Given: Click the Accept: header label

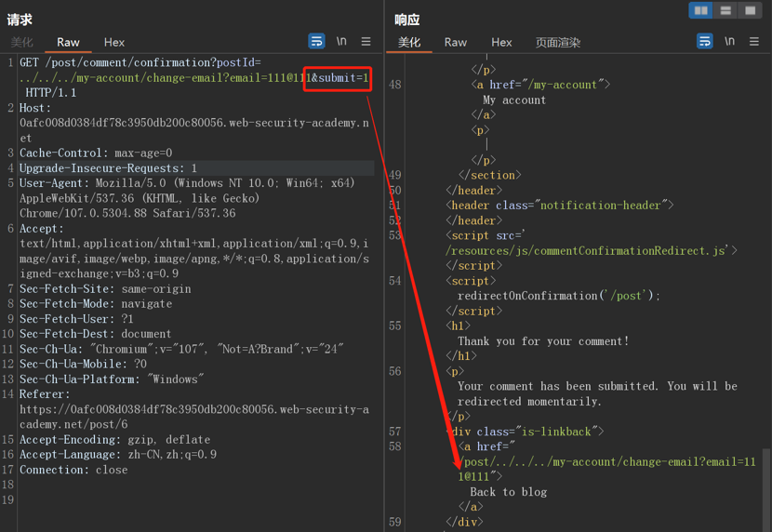Looking at the screenshot, I should tap(41, 229).
